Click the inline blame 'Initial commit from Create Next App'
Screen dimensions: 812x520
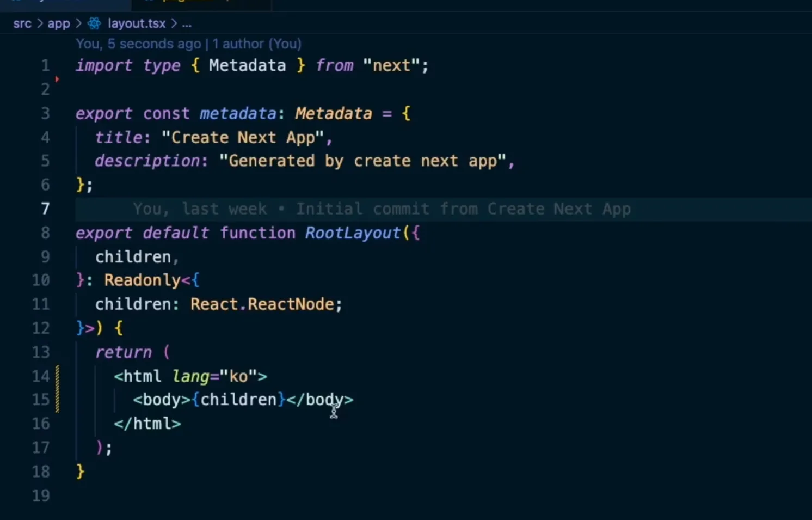(463, 209)
